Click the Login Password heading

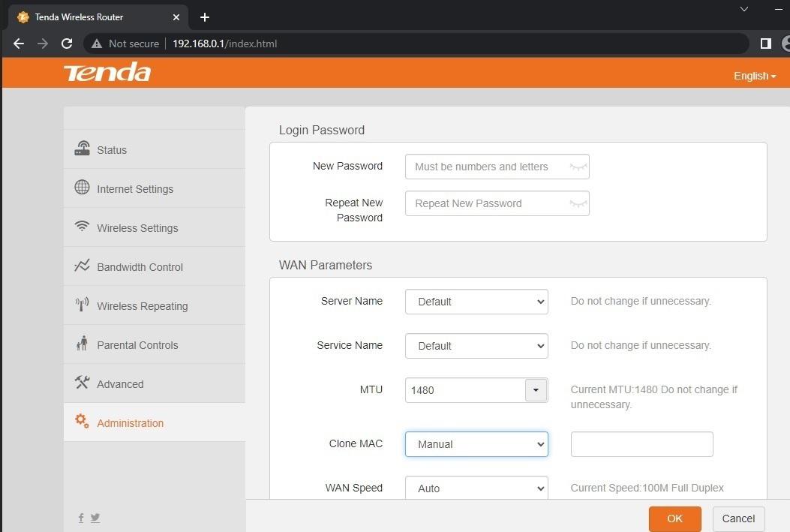[x=321, y=130]
